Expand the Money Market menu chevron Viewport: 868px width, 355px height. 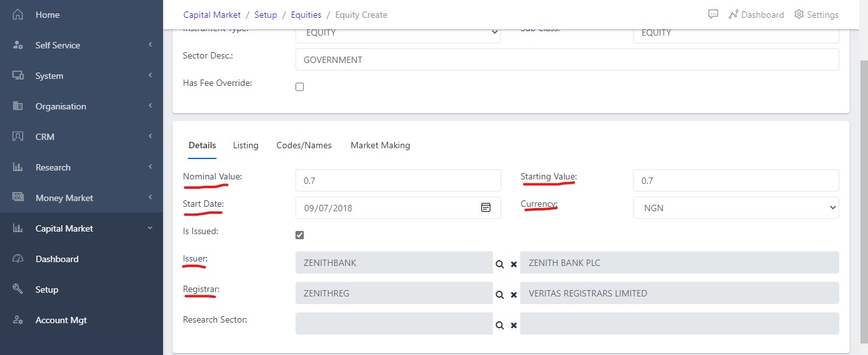tap(150, 198)
